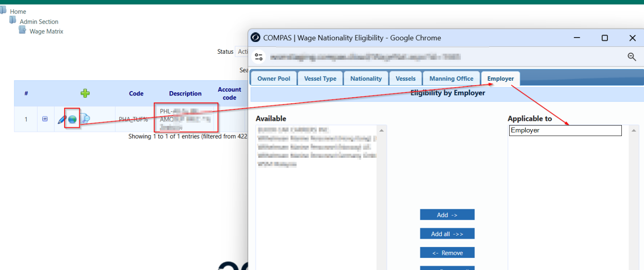Switch to the Vessel Type tab

coord(320,79)
